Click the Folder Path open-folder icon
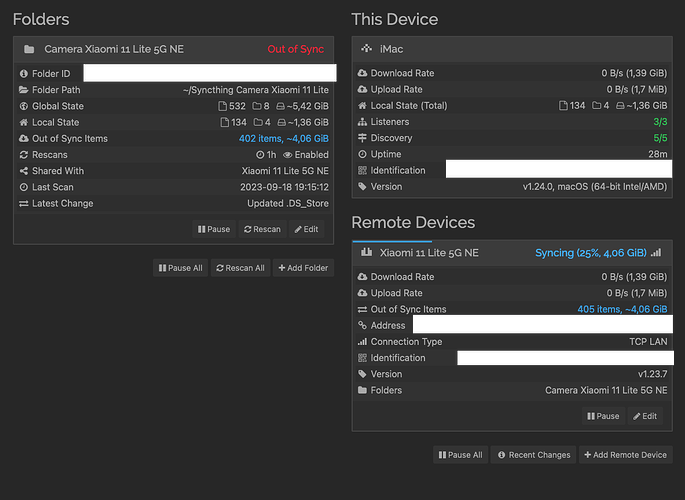Image resolution: width=685 pixels, height=500 pixels. [x=24, y=90]
